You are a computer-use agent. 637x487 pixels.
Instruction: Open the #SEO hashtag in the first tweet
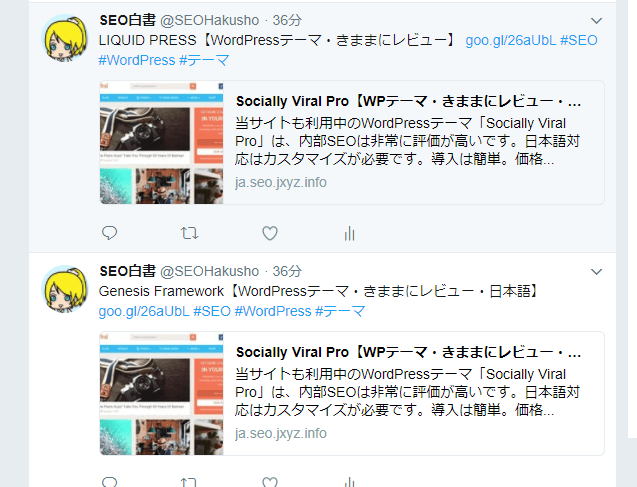point(578,40)
